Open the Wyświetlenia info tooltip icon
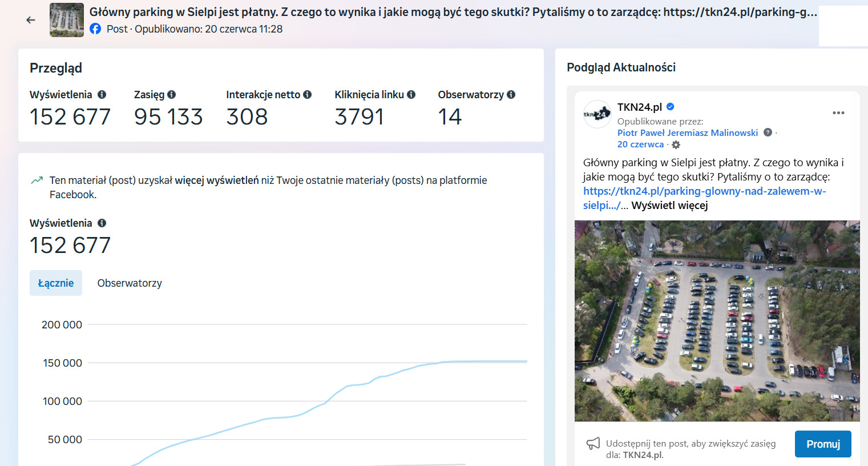 [102, 94]
